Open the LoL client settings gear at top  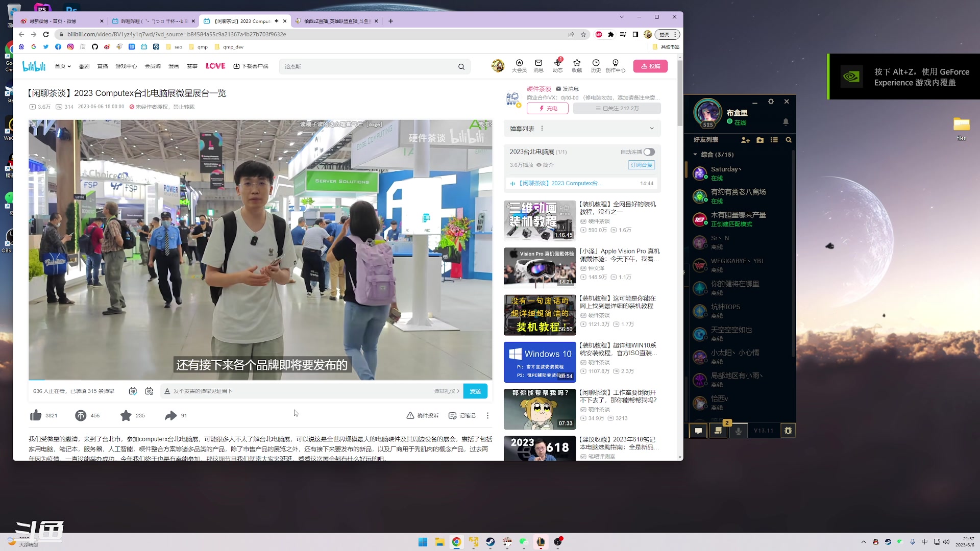pos(771,102)
